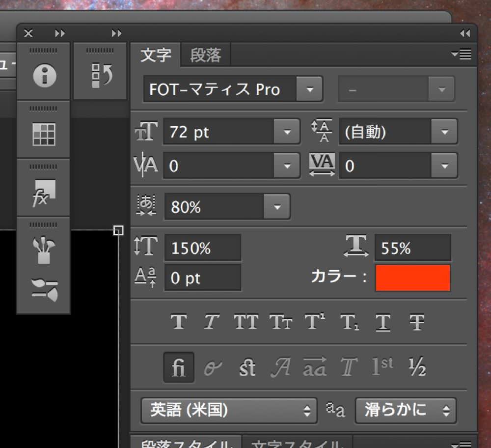The height and width of the screenshot is (448, 491).
Task: Click the 150% vertical scale field
Action: coord(203,248)
